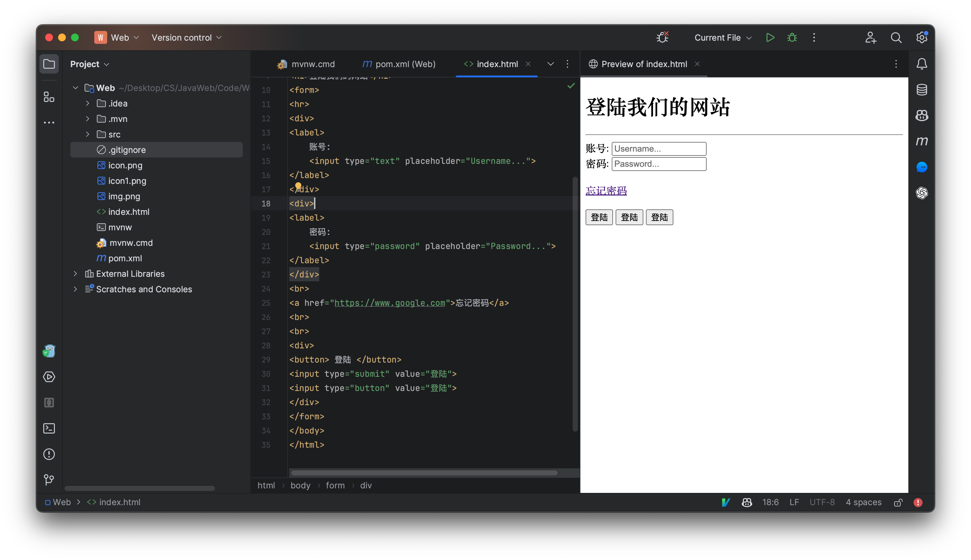Close the index.html editor tab
971x560 pixels.
[528, 64]
